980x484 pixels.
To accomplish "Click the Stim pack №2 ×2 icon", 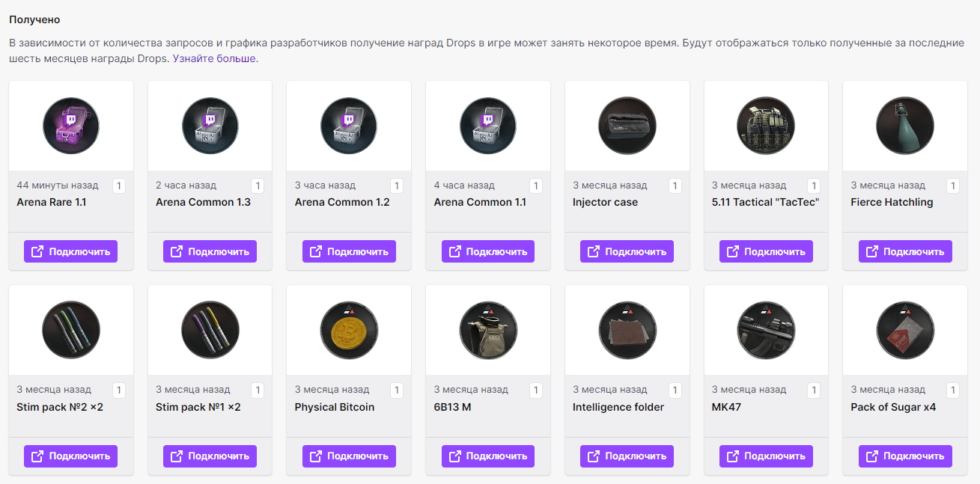I will (71, 330).
